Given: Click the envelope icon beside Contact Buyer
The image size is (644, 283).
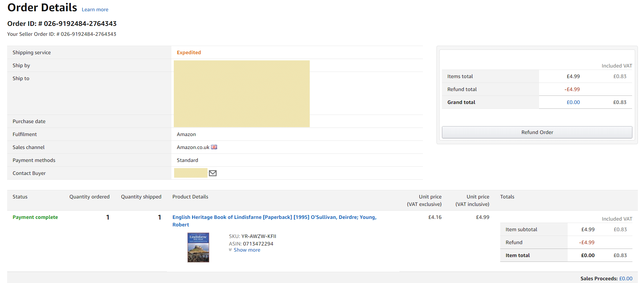Looking at the screenshot, I should [x=213, y=173].
